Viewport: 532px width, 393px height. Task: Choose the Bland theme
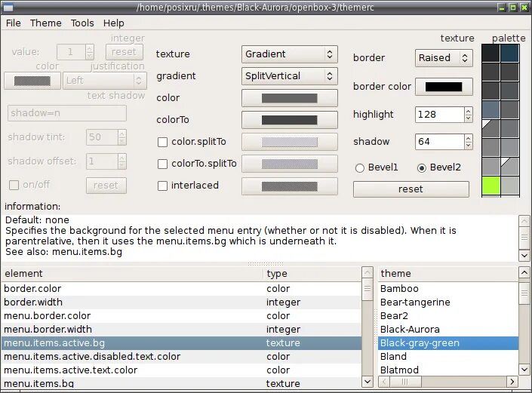click(x=448, y=356)
